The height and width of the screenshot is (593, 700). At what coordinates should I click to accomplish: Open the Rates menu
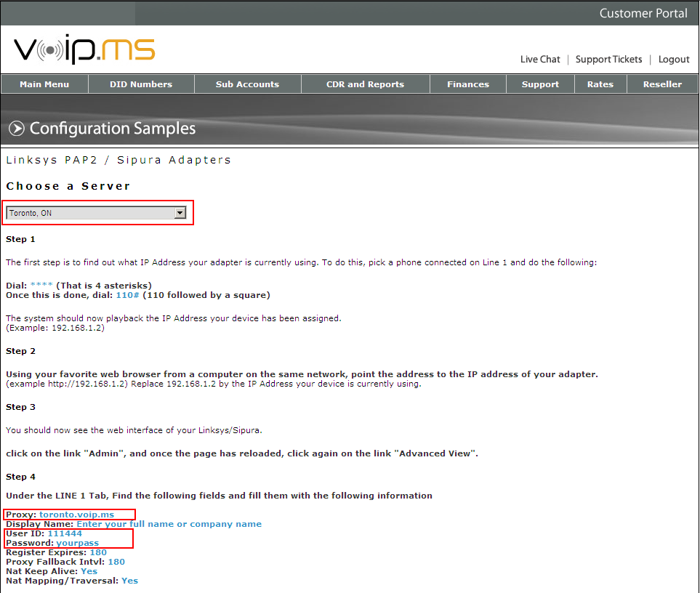[600, 84]
